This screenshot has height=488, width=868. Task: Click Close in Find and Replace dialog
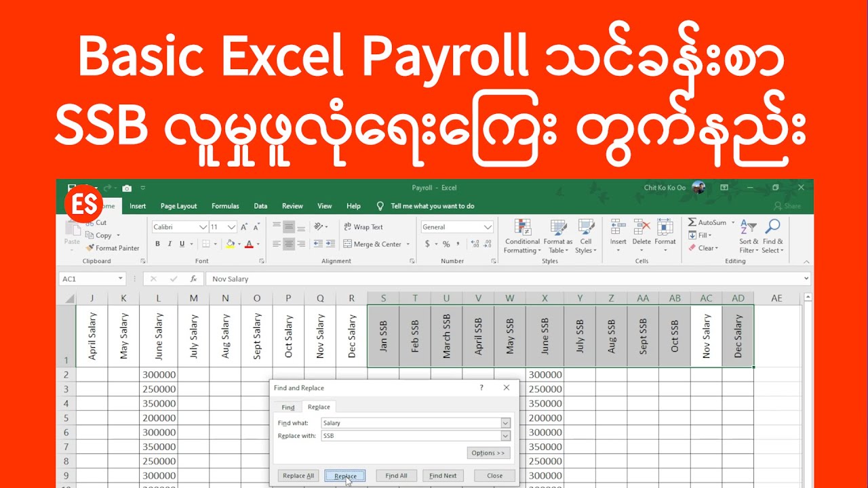click(x=495, y=476)
